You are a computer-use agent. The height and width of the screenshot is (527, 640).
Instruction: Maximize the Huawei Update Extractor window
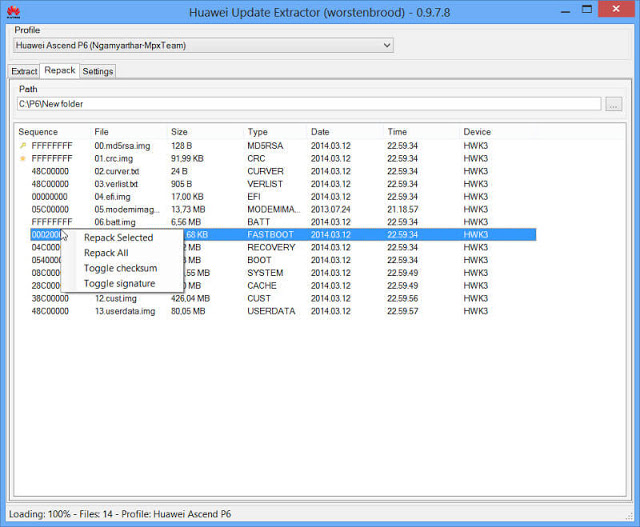(587, 10)
